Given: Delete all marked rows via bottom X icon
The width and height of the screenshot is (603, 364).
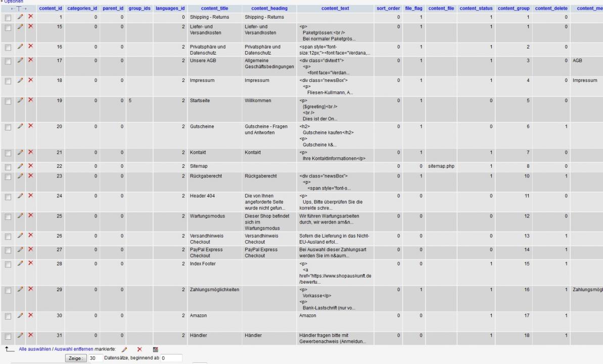Looking at the screenshot, I should point(140,349).
